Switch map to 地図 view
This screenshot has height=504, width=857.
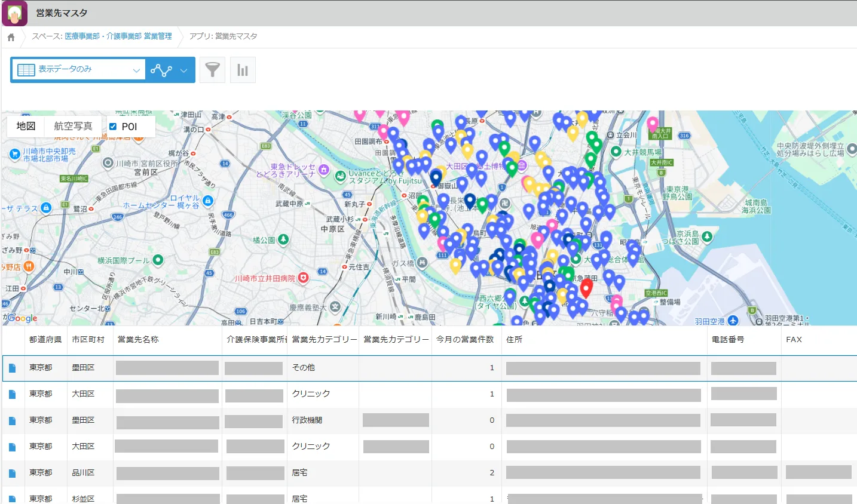point(26,126)
